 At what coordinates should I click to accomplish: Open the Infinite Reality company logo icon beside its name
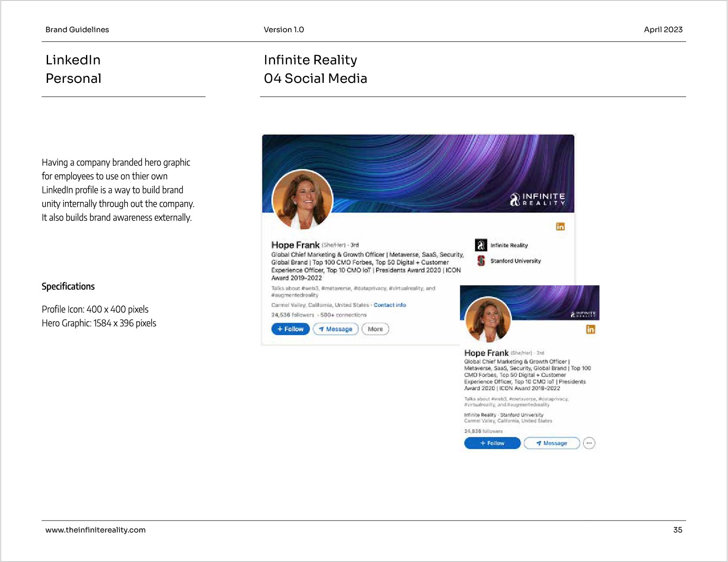click(x=481, y=245)
